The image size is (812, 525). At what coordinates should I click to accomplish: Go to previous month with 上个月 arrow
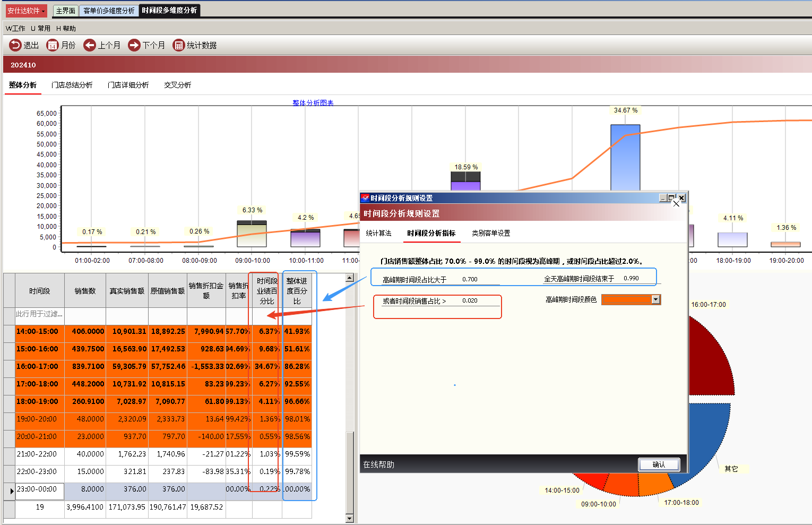click(x=90, y=46)
